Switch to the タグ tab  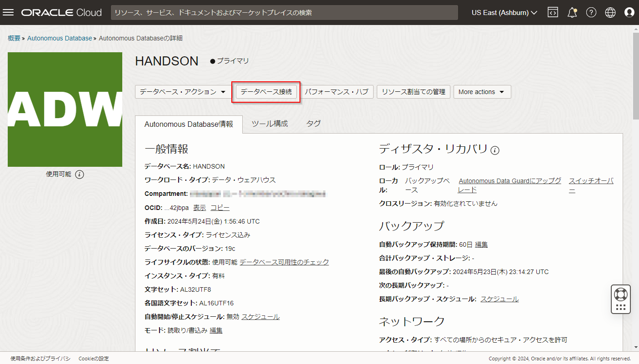coord(313,124)
